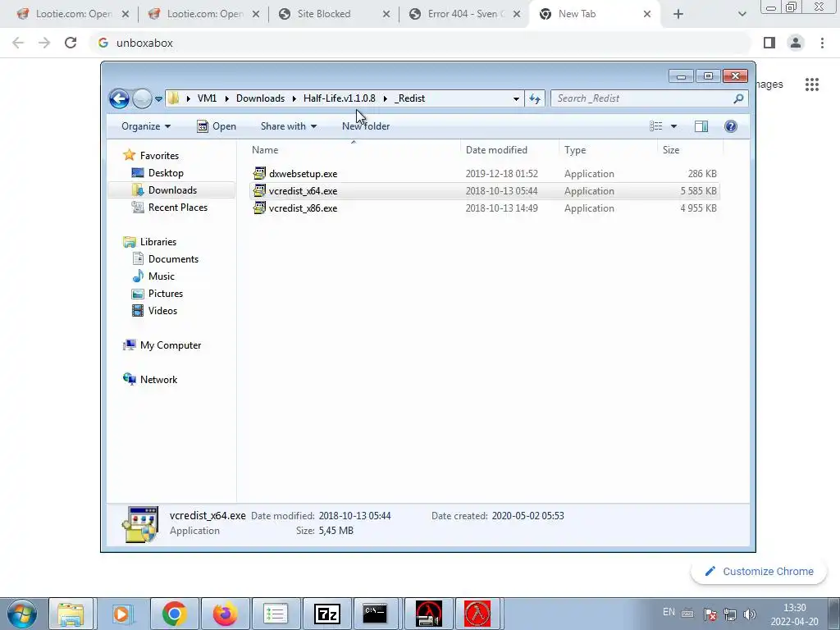Switch to the first Lootie.com tab
This screenshot has height=630, width=840.
tap(74, 14)
